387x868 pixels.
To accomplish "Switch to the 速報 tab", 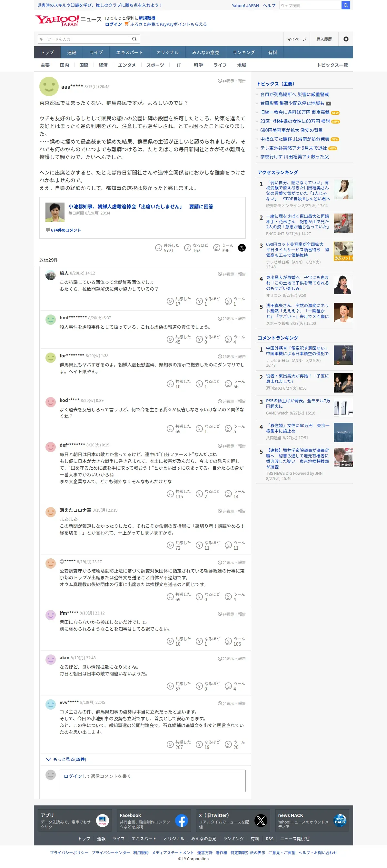I will pos(71,52).
